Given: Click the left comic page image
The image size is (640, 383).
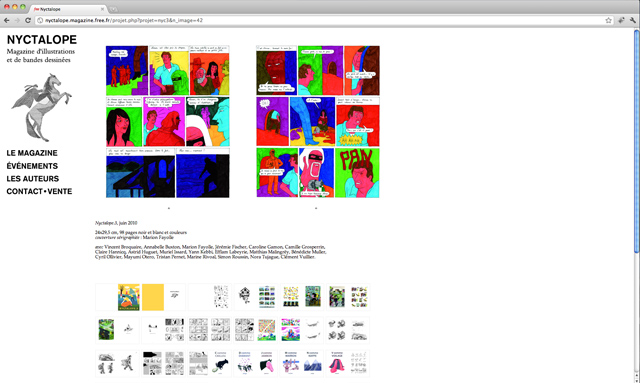Looking at the screenshot, I should click(168, 122).
